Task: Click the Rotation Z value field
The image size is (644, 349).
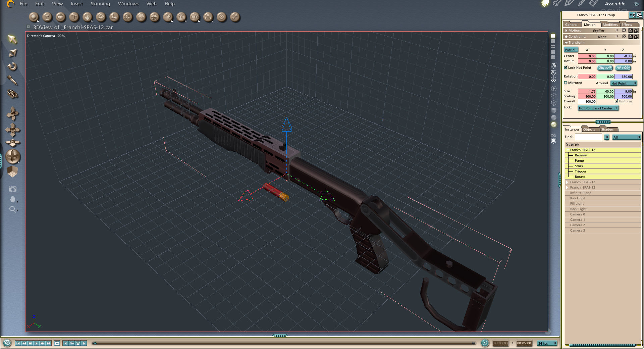Action: point(623,77)
